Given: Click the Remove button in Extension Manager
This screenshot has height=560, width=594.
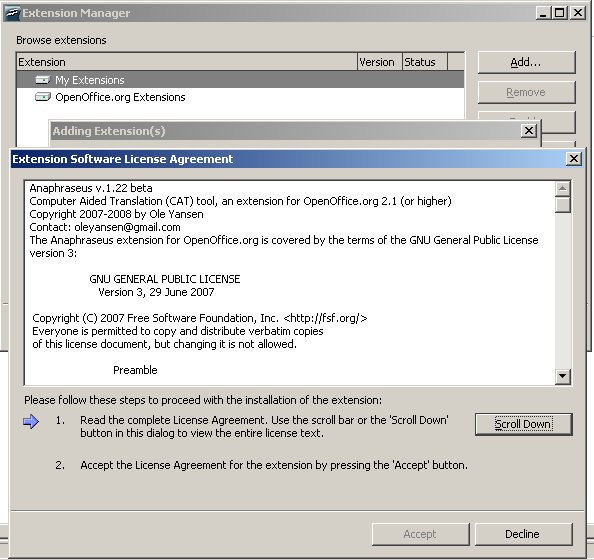Looking at the screenshot, I should (x=527, y=92).
